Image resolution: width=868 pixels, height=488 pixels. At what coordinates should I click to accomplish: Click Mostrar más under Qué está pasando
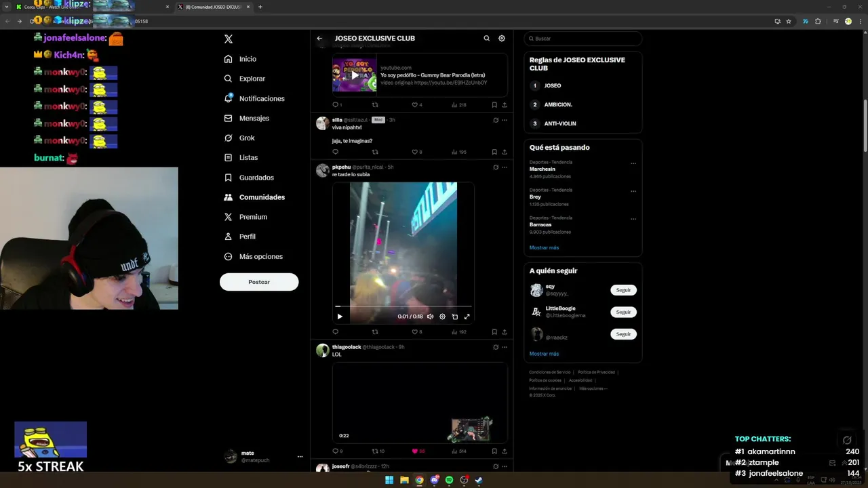pyautogui.click(x=544, y=247)
